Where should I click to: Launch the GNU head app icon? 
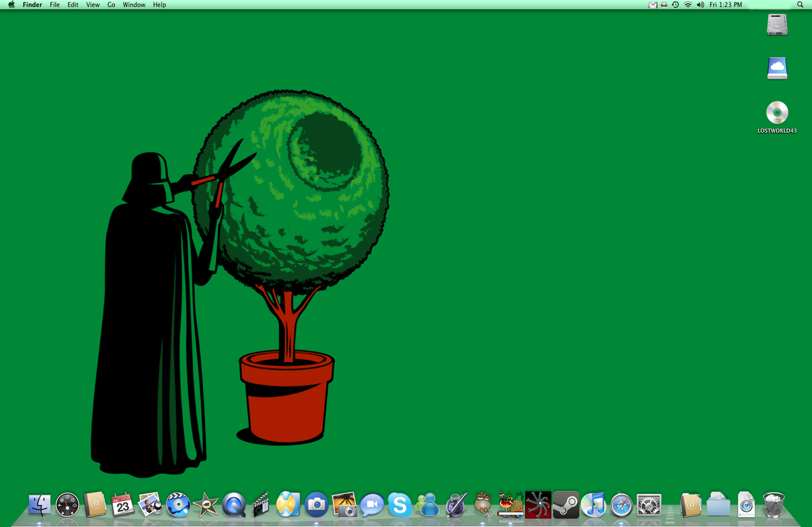point(483,505)
